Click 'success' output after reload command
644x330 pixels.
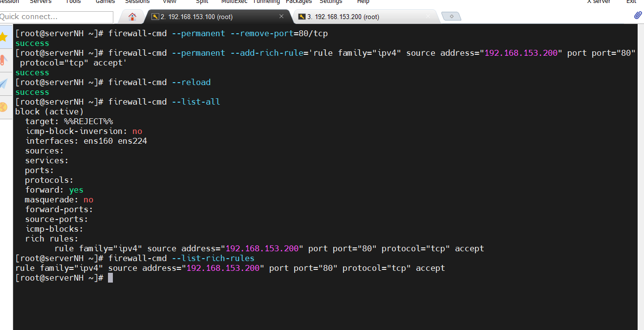click(32, 92)
